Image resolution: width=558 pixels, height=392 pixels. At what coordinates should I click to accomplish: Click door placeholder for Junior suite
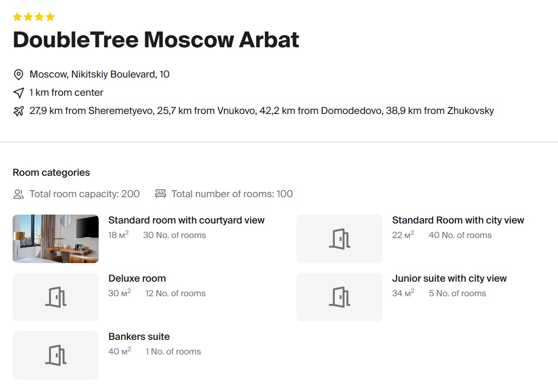tap(339, 297)
